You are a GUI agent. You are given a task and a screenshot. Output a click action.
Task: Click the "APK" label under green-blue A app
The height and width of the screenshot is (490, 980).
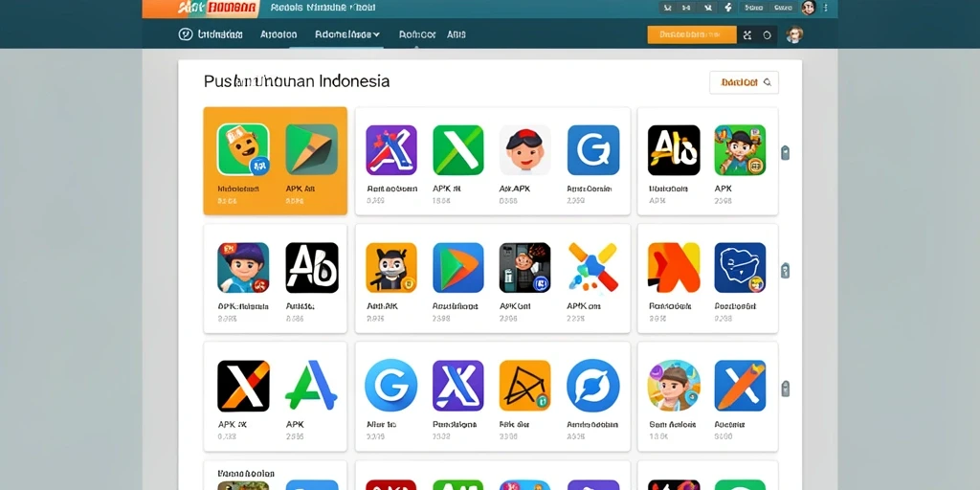[295, 424]
